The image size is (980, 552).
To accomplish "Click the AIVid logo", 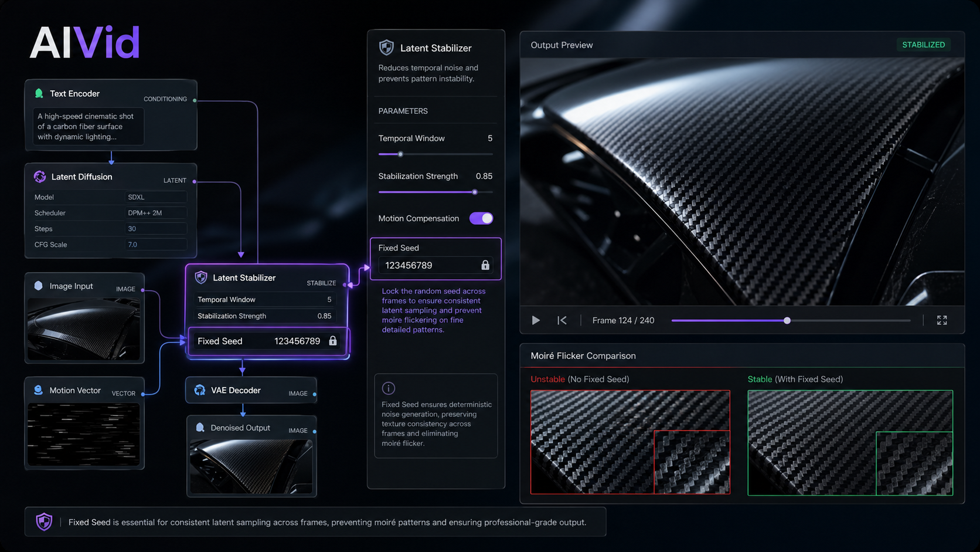I will tap(85, 43).
